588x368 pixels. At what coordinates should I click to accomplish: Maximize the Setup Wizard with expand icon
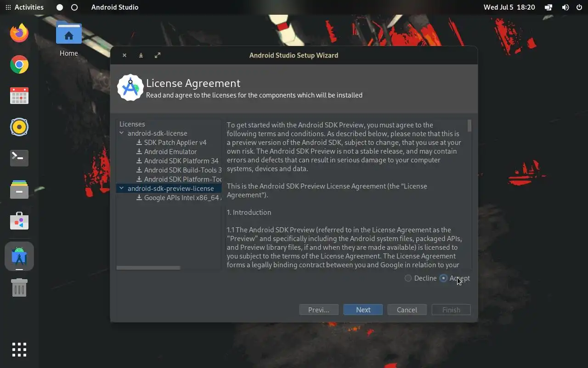[158, 55]
